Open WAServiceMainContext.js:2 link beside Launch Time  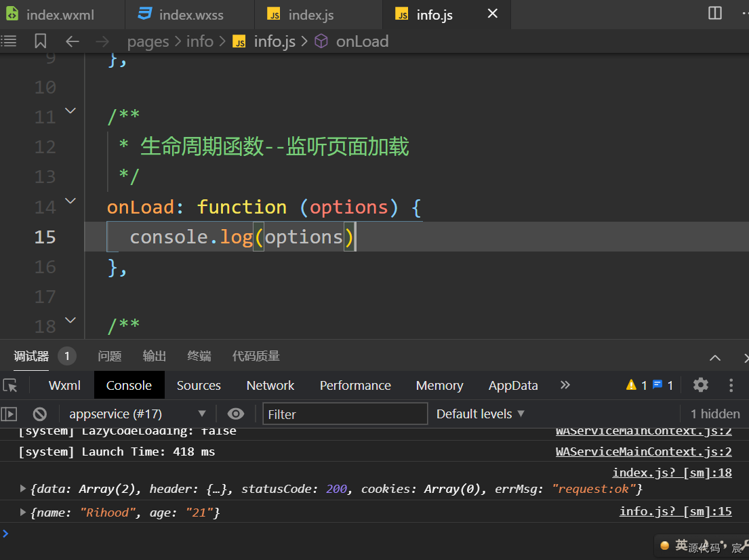coord(643,452)
